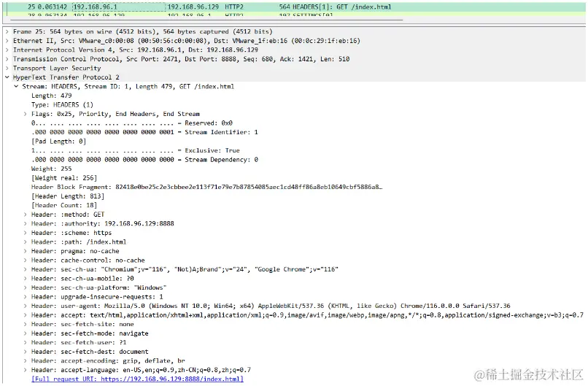588x386 pixels.
Task: Select the [Header Length: 813] line
Action: tap(68, 196)
